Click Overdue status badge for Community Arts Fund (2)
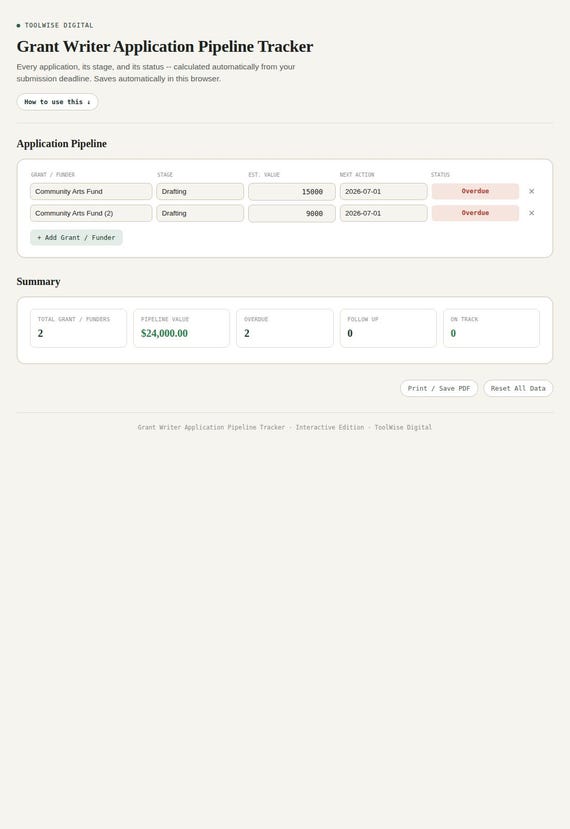The height and width of the screenshot is (829, 570). 475,213
